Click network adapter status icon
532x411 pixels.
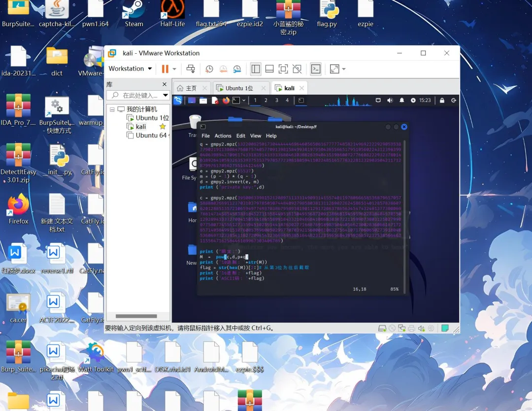[402, 328]
